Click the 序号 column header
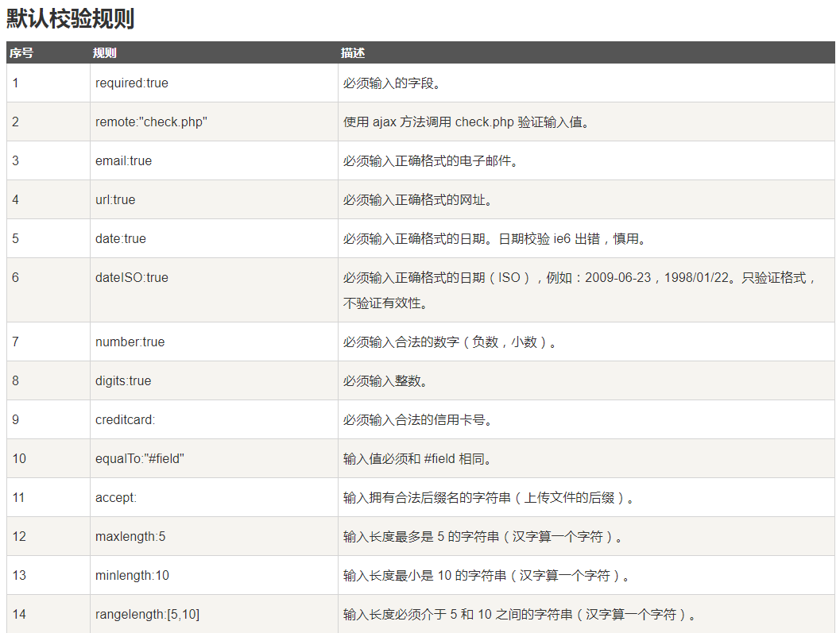The width and height of the screenshot is (840, 633). point(22,53)
